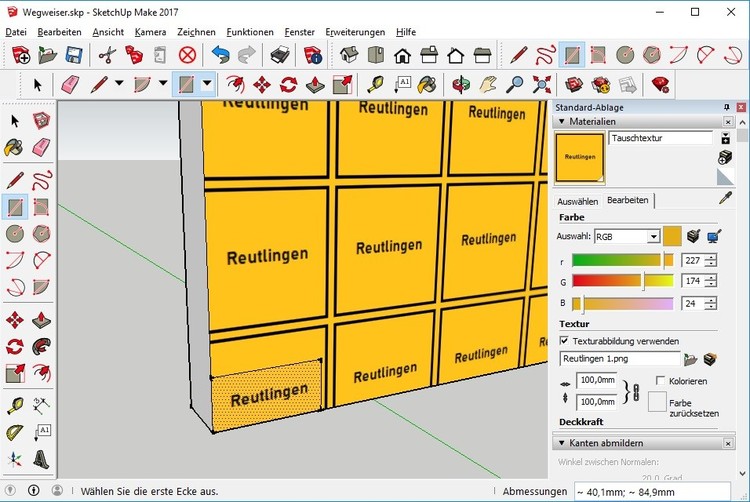The image size is (750, 502).
Task: Click match color of object in model icon
Action: (x=693, y=236)
